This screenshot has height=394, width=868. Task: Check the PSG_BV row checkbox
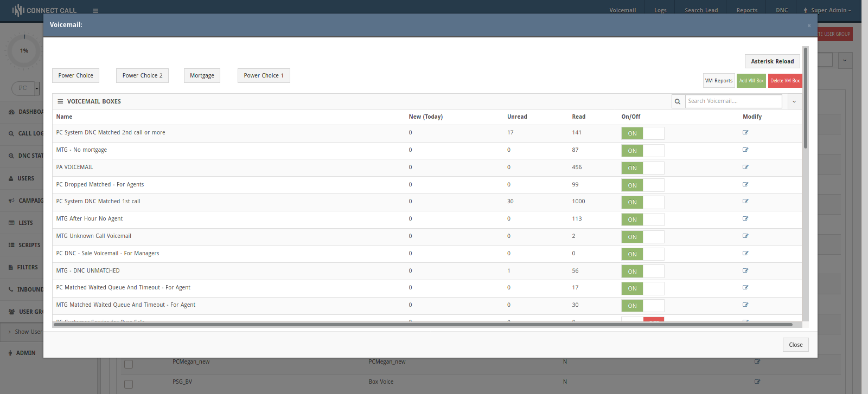click(x=129, y=384)
